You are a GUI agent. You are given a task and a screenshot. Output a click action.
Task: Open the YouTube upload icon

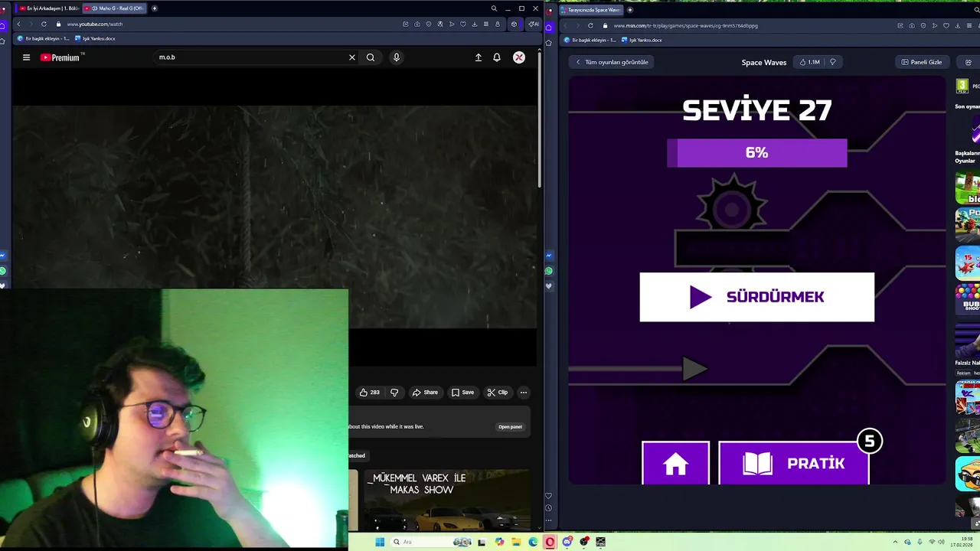click(479, 57)
